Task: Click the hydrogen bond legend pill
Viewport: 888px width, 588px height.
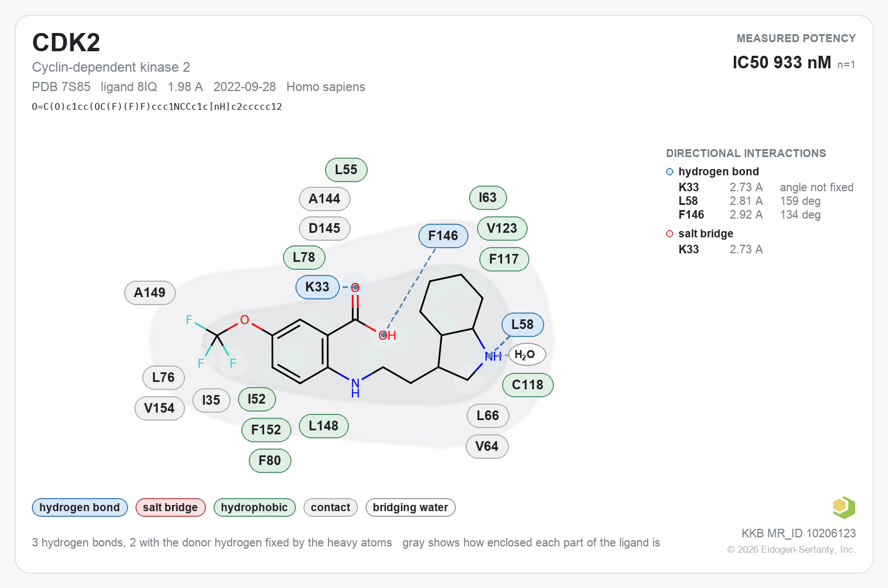Action: [x=80, y=507]
